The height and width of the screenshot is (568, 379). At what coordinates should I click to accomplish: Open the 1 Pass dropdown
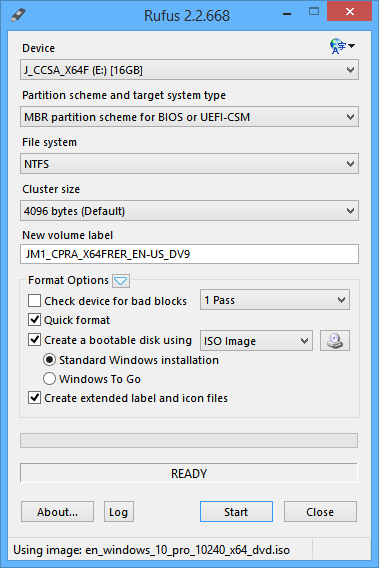(275, 300)
